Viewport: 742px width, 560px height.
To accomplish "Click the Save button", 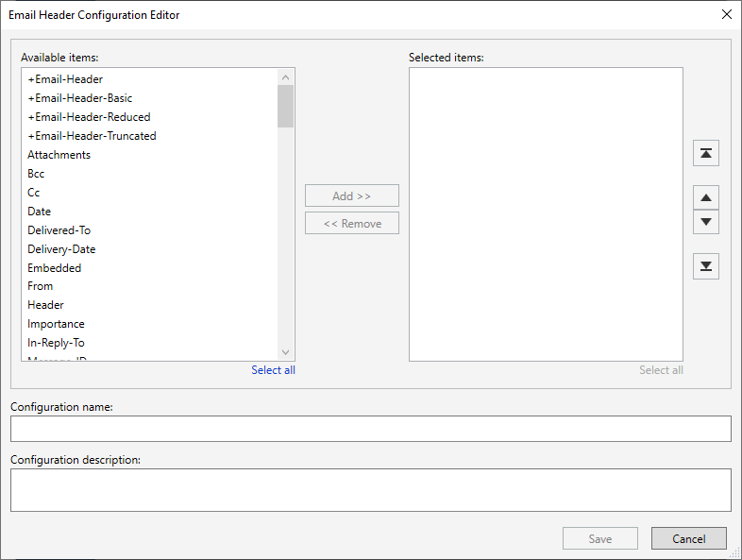I will click(600, 538).
